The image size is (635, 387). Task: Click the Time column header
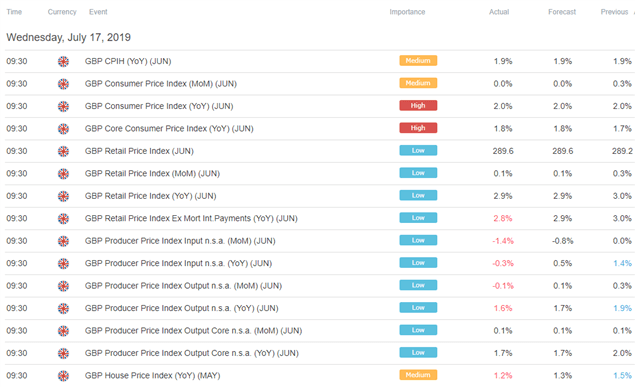(x=14, y=12)
